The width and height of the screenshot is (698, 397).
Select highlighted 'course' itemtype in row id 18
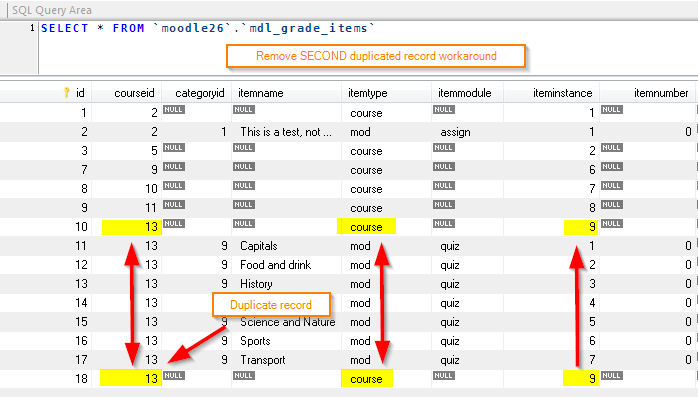(x=367, y=379)
